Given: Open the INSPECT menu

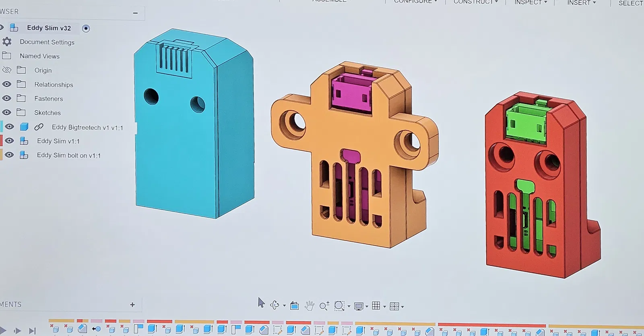Looking at the screenshot, I should pyautogui.click(x=531, y=2).
